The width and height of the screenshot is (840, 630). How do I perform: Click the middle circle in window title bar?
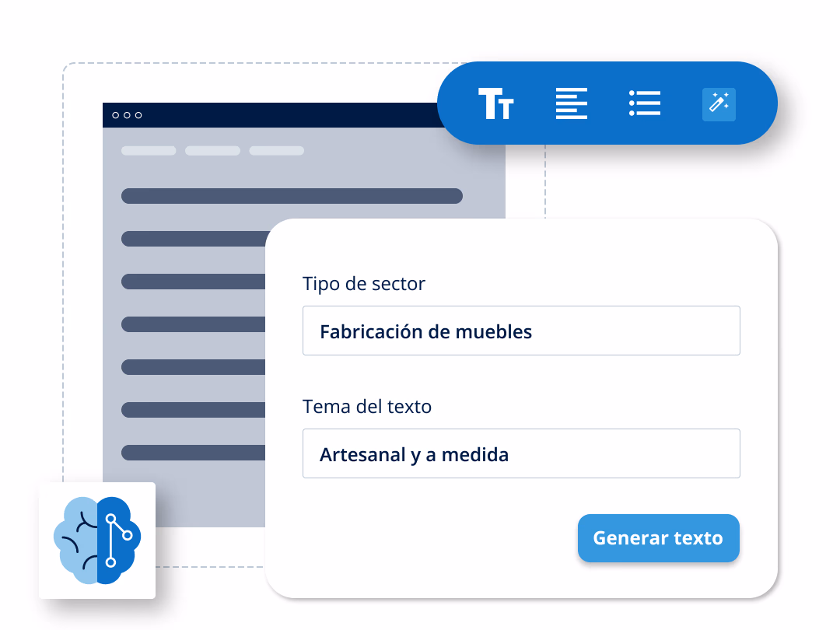[128, 115]
